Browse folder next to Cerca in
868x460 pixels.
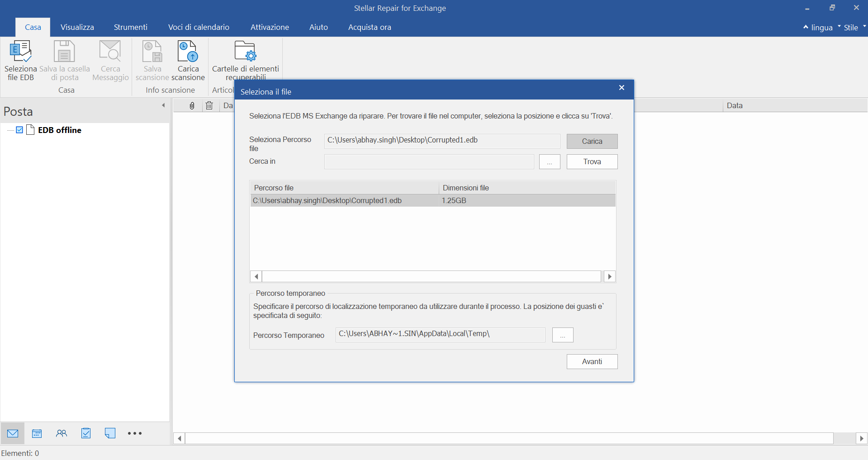point(550,162)
